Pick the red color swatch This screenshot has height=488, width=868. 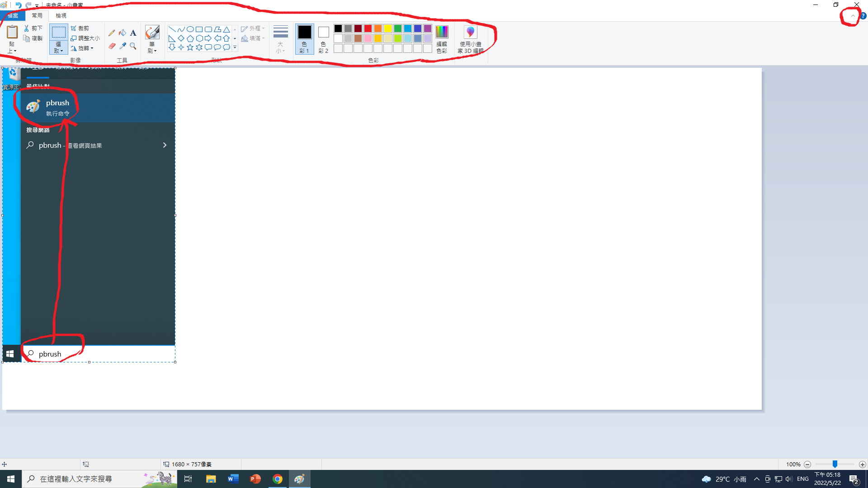pos(368,28)
